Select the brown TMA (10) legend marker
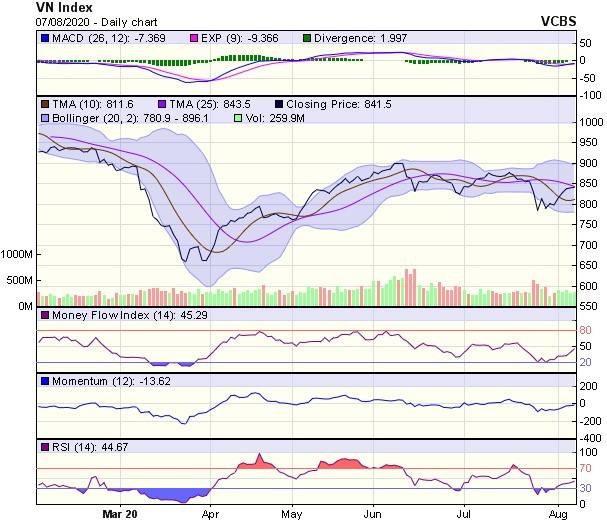607x523 pixels. 44,104
